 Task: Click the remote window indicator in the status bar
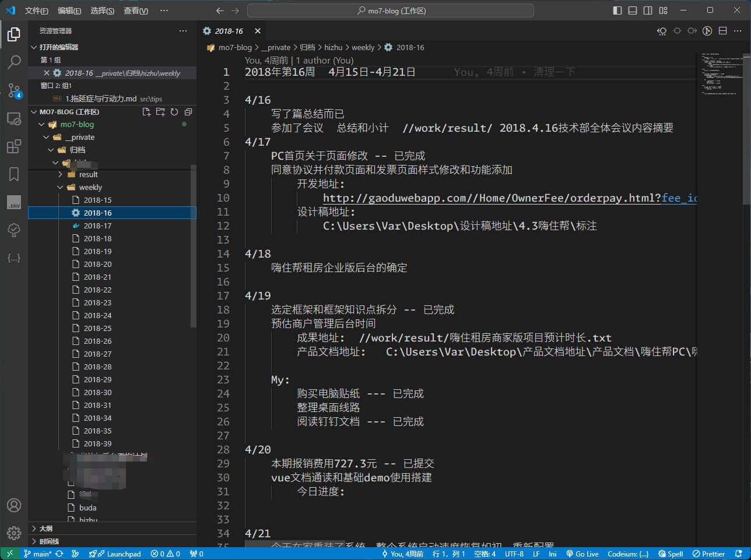(x=10, y=554)
